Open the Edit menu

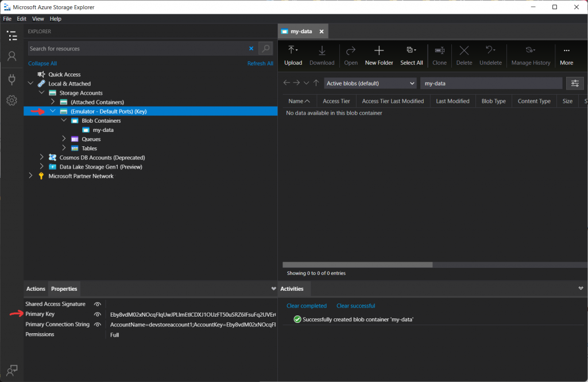[21, 19]
